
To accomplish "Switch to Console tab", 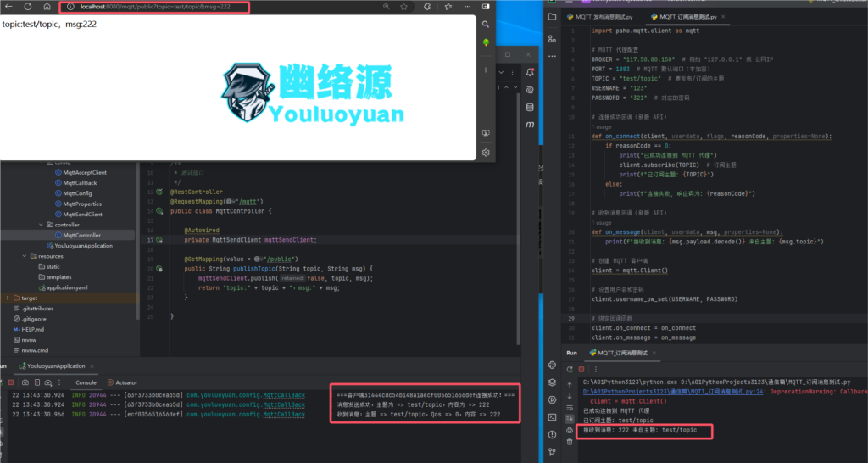I will tap(86, 382).
